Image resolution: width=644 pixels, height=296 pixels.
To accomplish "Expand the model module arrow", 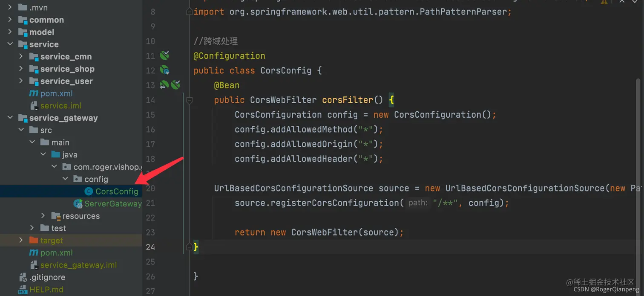I will point(10,32).
